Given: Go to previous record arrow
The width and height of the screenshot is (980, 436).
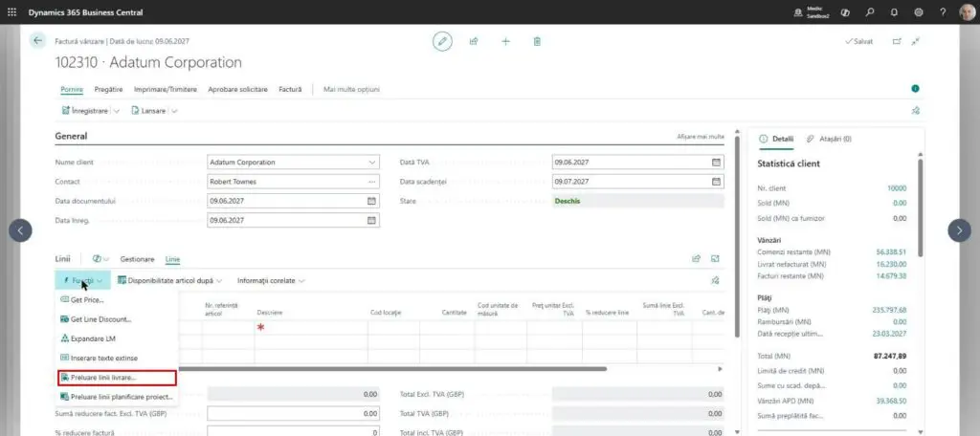Looking at the screenshot, I should pyautogui.click(x=20, y=230).
